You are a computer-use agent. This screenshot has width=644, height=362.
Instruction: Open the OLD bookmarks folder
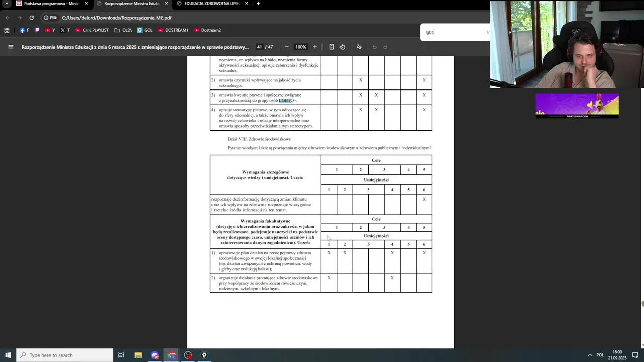[123, 30]
